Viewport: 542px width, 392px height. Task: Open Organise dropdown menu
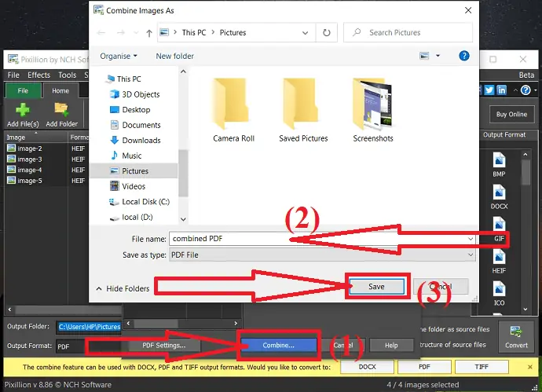(119, 56)
